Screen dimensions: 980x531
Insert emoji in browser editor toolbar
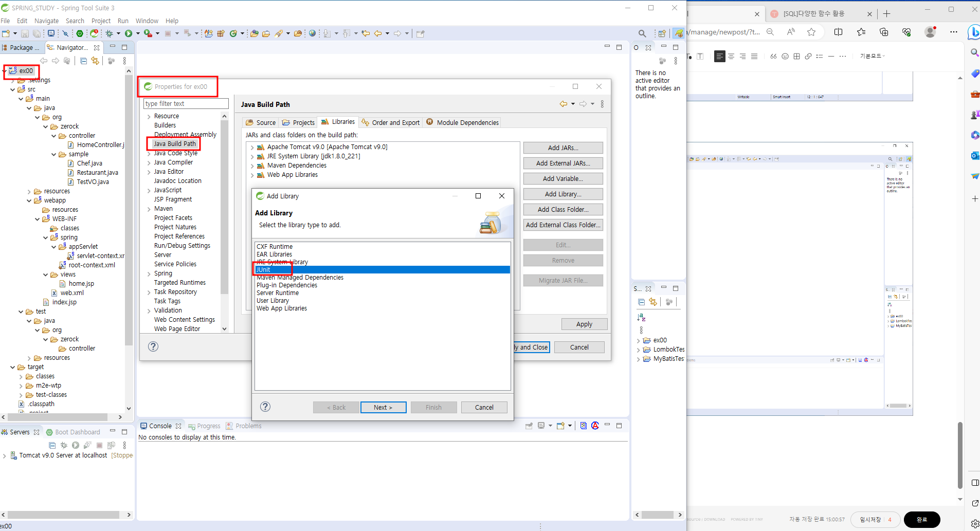click(x=785, y=57)
